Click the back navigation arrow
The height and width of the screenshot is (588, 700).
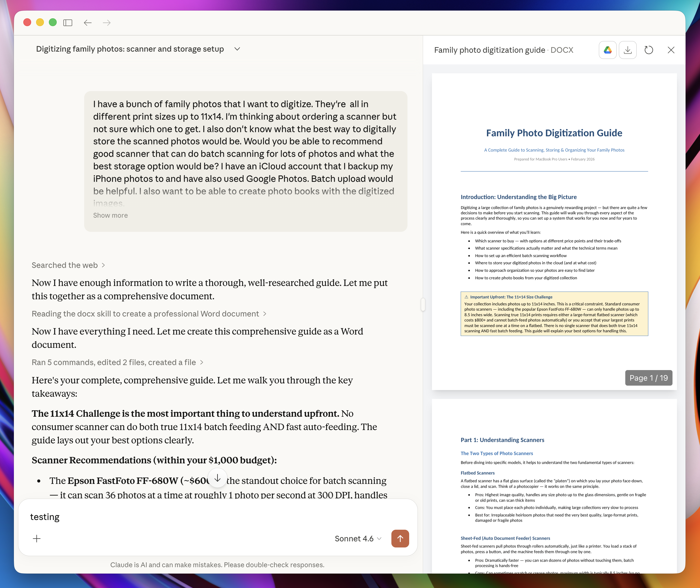pyautogui.click(x=88, y=23)
